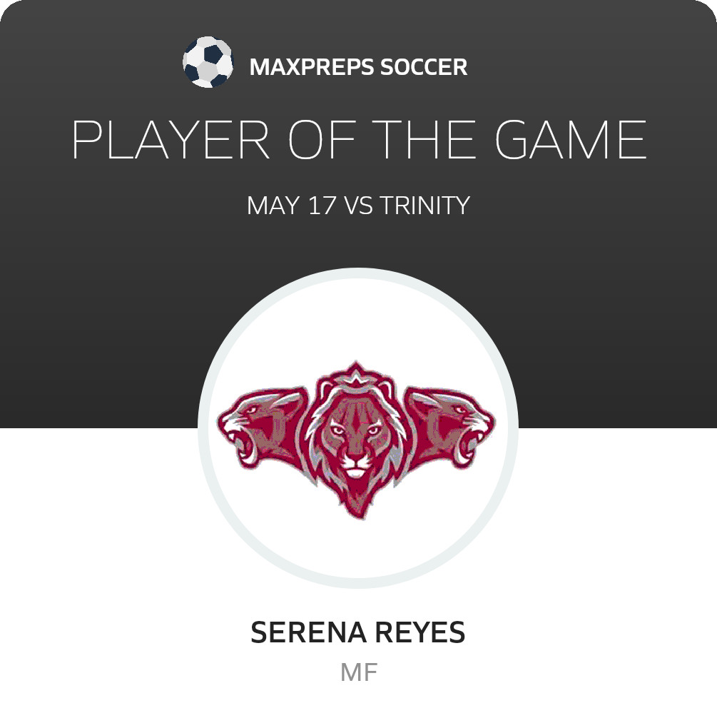Click the word SOCCER in header
Viewport: 717px width, 728px height.
point(424,67)
